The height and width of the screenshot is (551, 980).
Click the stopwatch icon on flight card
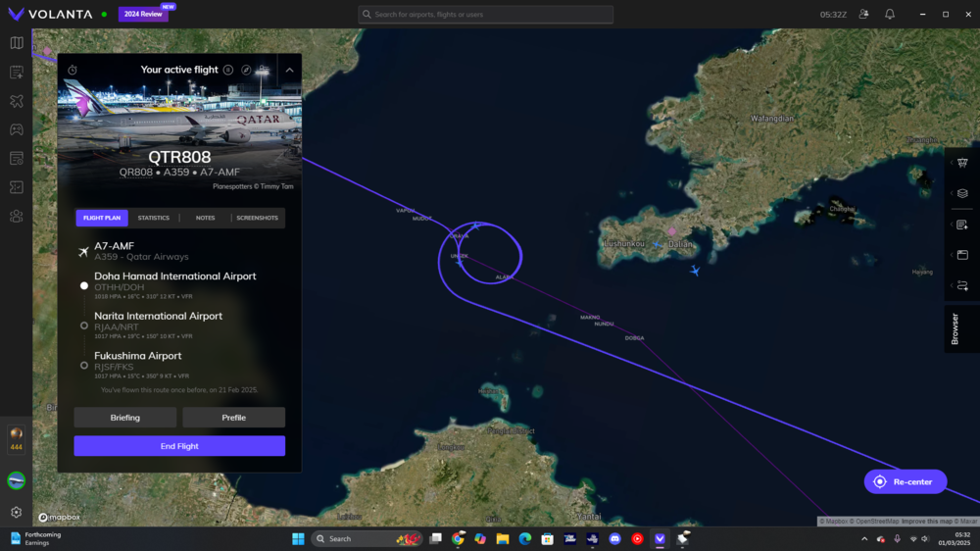(73, 71)
